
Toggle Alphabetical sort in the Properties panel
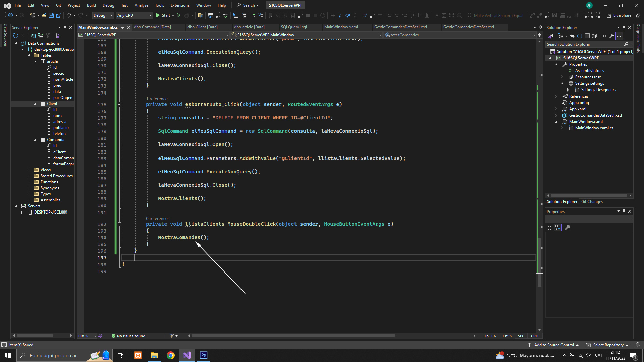point(558,227)
